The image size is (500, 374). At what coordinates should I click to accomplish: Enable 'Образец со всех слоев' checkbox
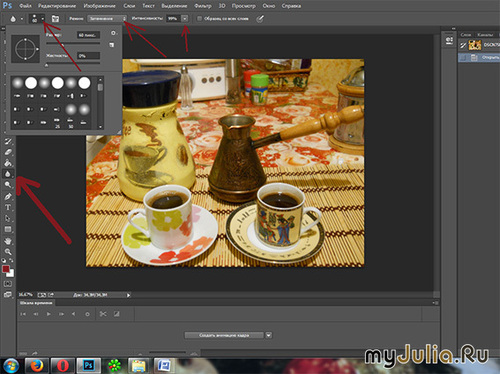point(199,19)
